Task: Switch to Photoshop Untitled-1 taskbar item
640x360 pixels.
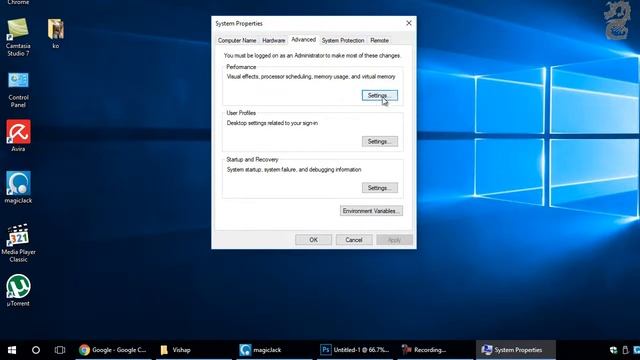Action: 355,350
